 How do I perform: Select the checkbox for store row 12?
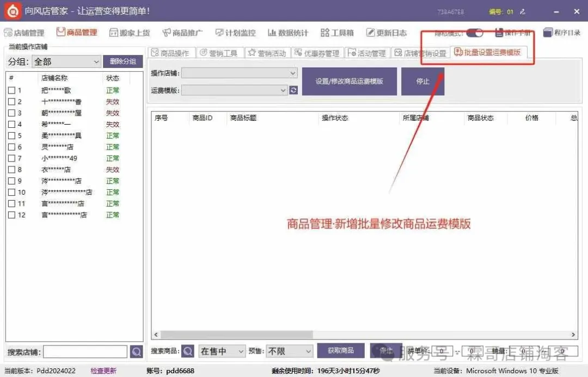click(11, 215)
